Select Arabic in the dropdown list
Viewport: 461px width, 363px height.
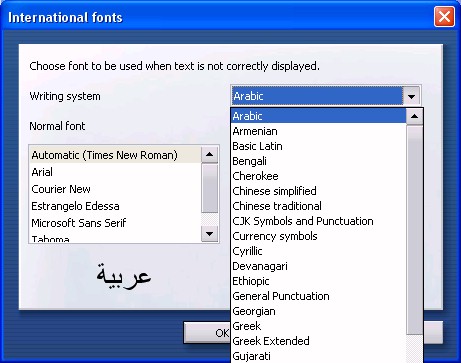point(319,116)
